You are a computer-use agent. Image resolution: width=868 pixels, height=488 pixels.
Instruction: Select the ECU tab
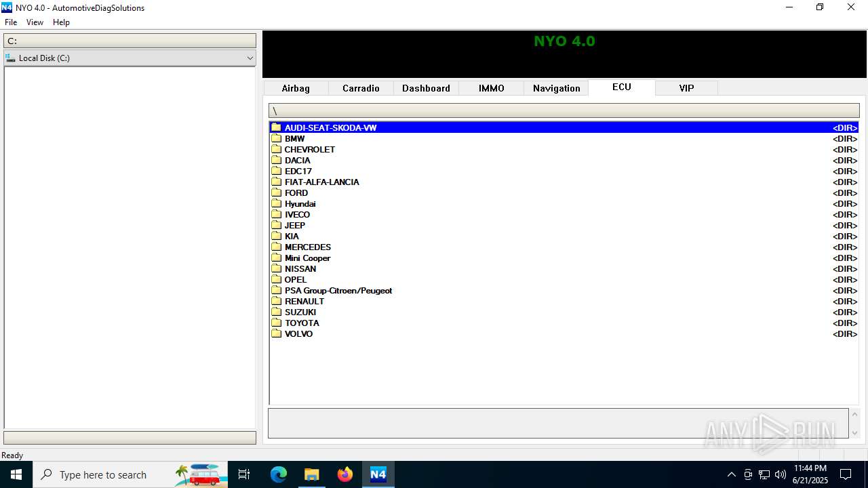pyautogui.click(x=622, y=87)
